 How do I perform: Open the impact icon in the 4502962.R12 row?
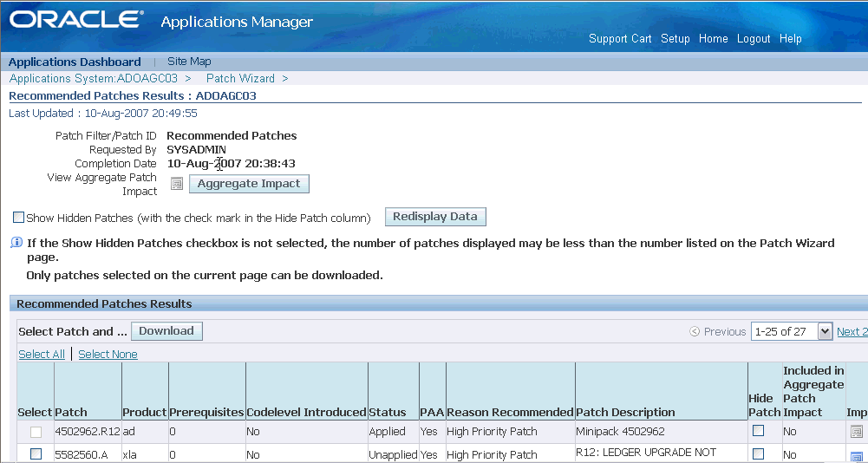coord(856,431)
